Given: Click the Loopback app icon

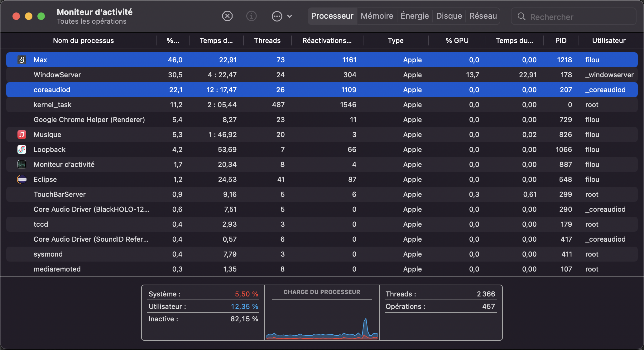Looking at the screenshot, I should tap(22, 149).
